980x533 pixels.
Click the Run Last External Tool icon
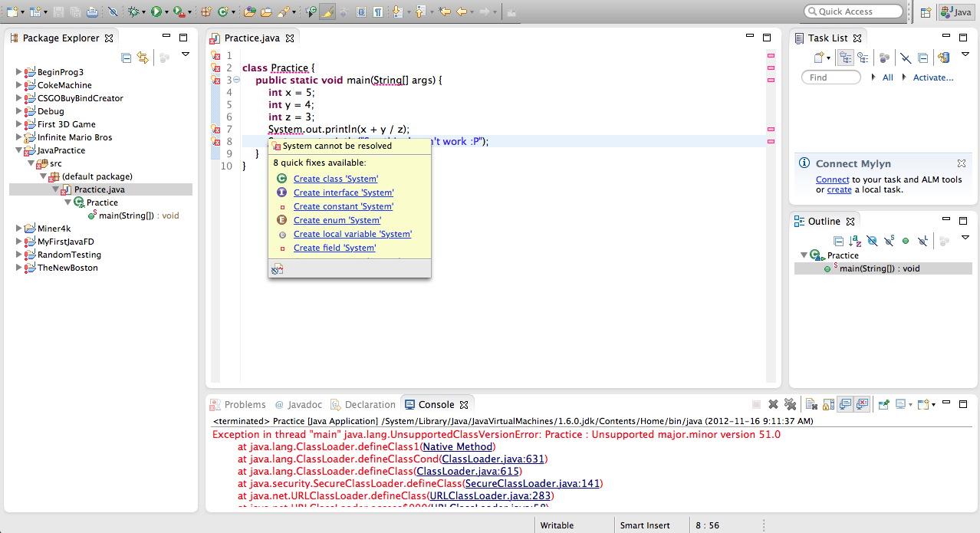coord(179,12)
